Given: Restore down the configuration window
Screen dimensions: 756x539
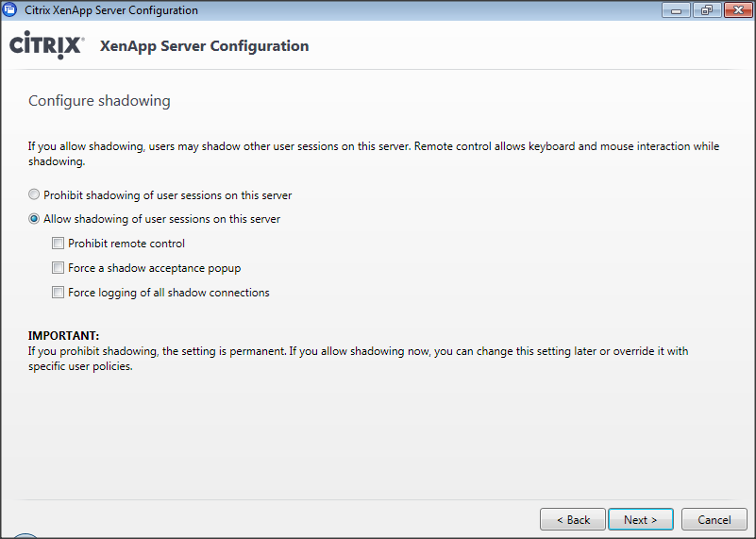Looking at the screenshot, I should (x=704, y=10).
